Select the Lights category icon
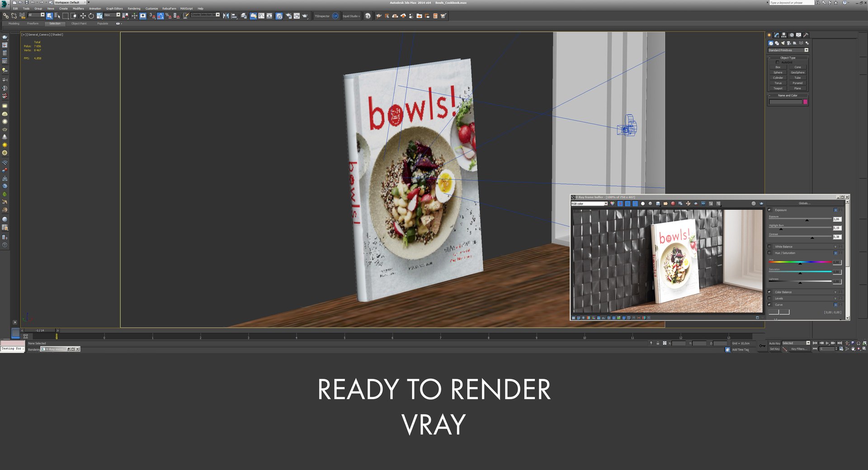This screenshot has width=868, height=470. click(x=783, y=43)
